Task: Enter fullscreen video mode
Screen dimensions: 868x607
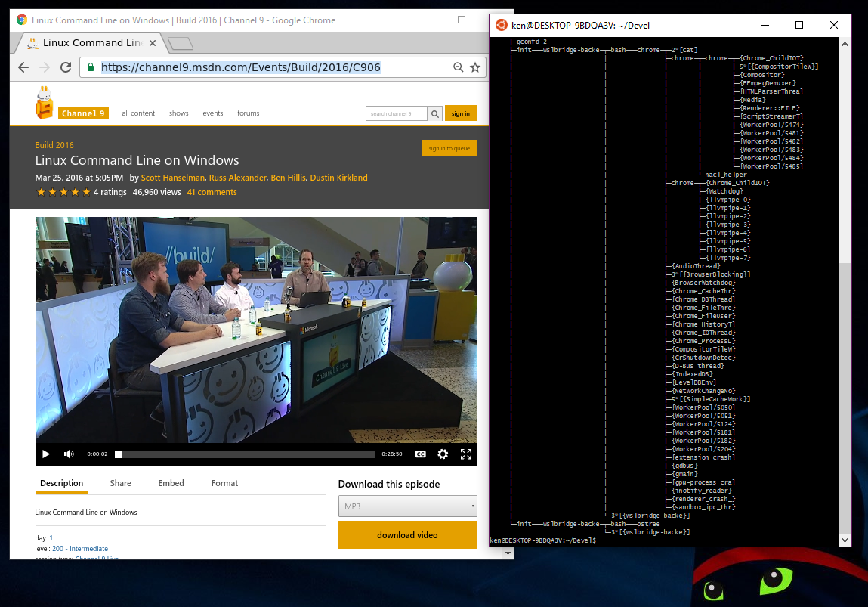Action: (x=466, y=454)
